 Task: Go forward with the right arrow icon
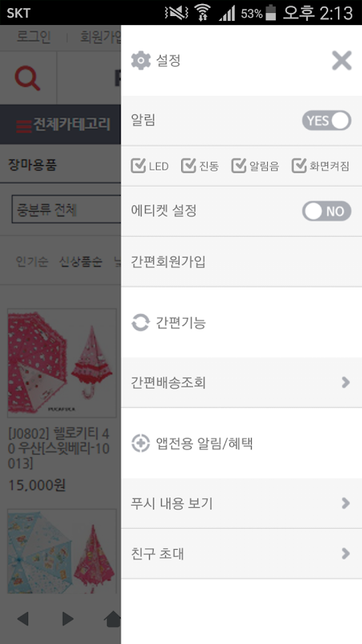click(68, 618)
